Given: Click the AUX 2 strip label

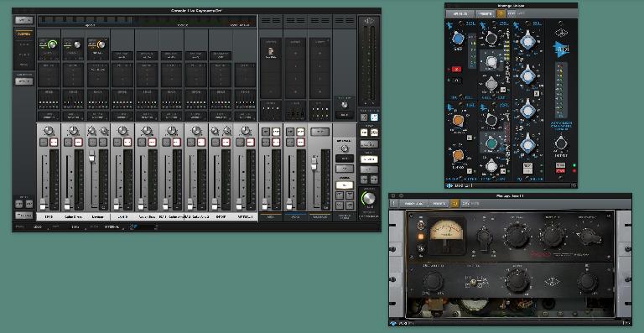Looking at the screenshot, I should click(x=295, y=216).
